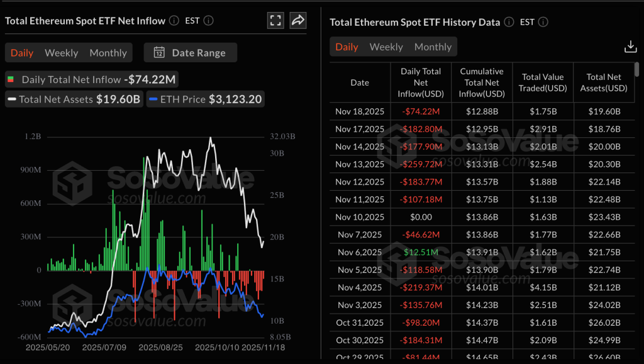Switch history table to Monthly
This screenshot has width=644, height=364.
[x=433, y=47]
